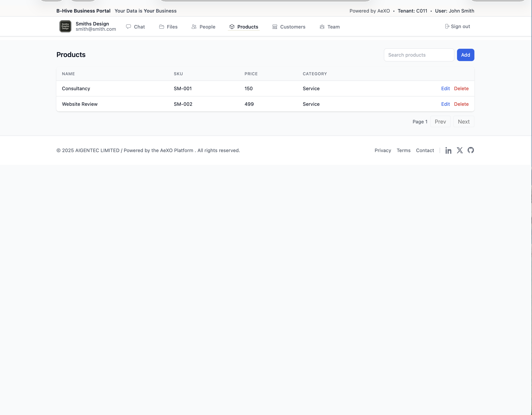The height and width of the screenshot is (415, 532).
Task: Focus the Search products field
Action: (x=419, y=55)
